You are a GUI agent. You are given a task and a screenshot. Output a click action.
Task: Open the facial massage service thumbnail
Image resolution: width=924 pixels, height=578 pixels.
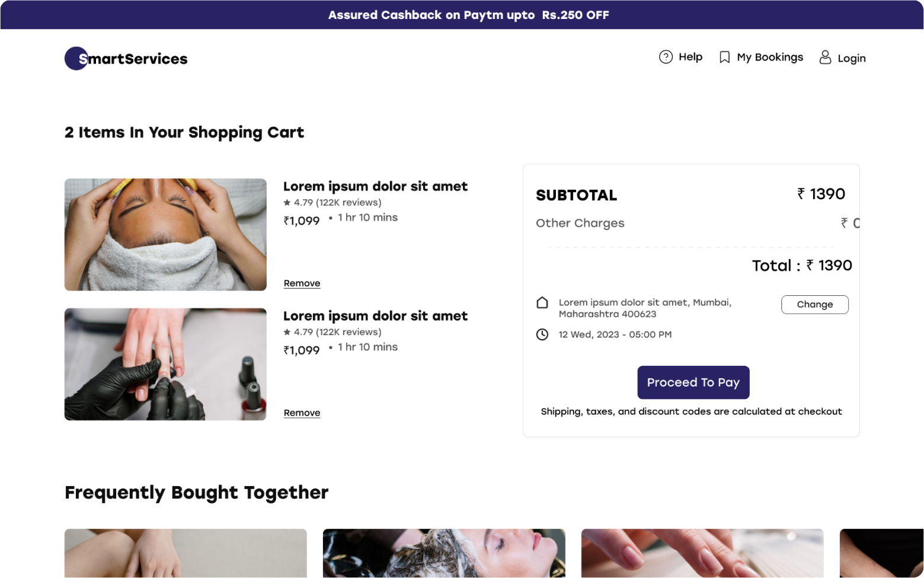(165, 235)
